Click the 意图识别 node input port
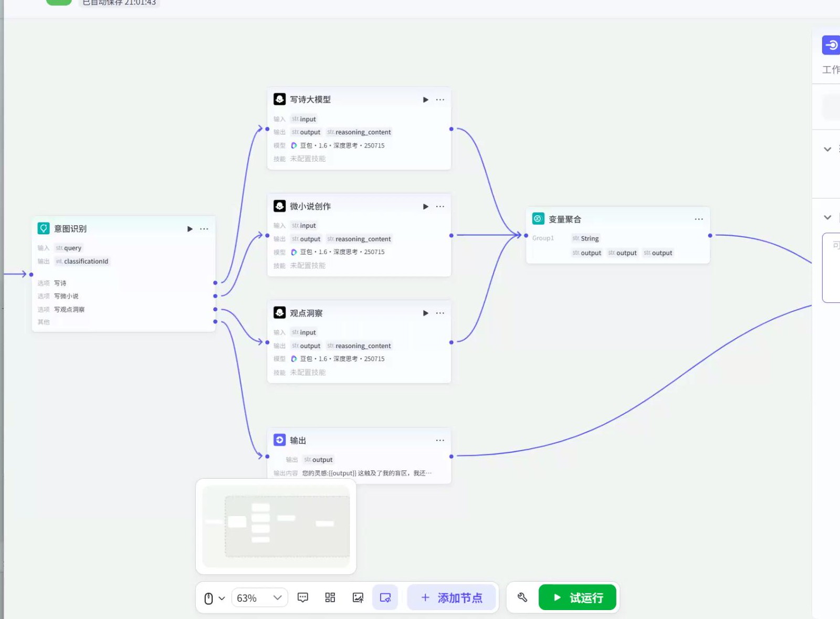 [31, 275]
